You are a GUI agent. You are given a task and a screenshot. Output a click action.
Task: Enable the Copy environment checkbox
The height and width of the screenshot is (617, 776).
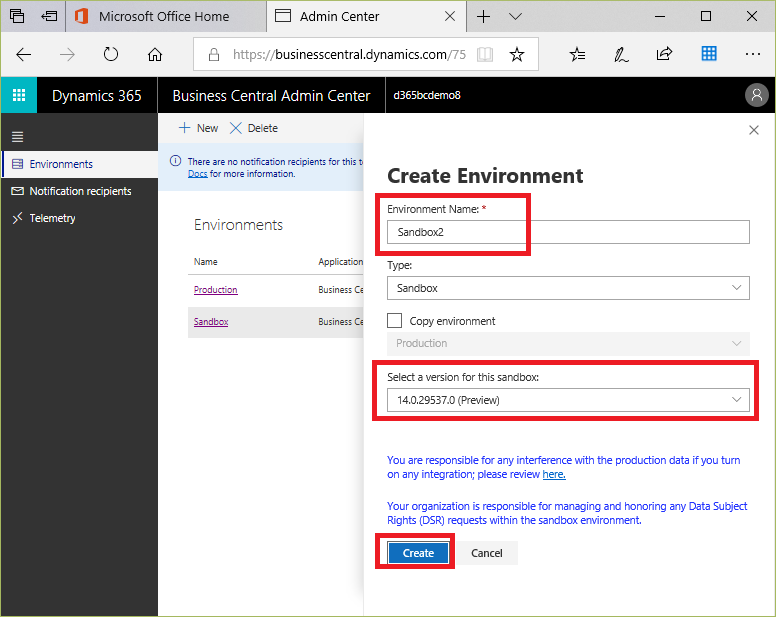pos(395,321)
